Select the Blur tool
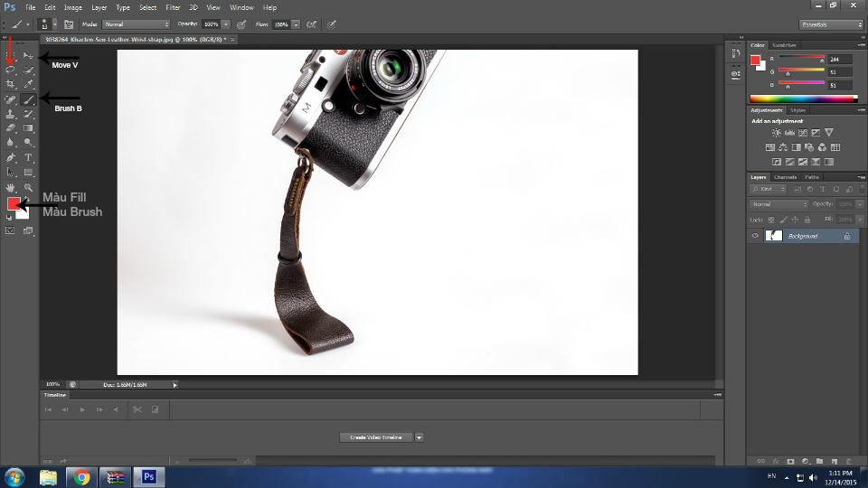868x488 pixels. [x=10, y=142]
